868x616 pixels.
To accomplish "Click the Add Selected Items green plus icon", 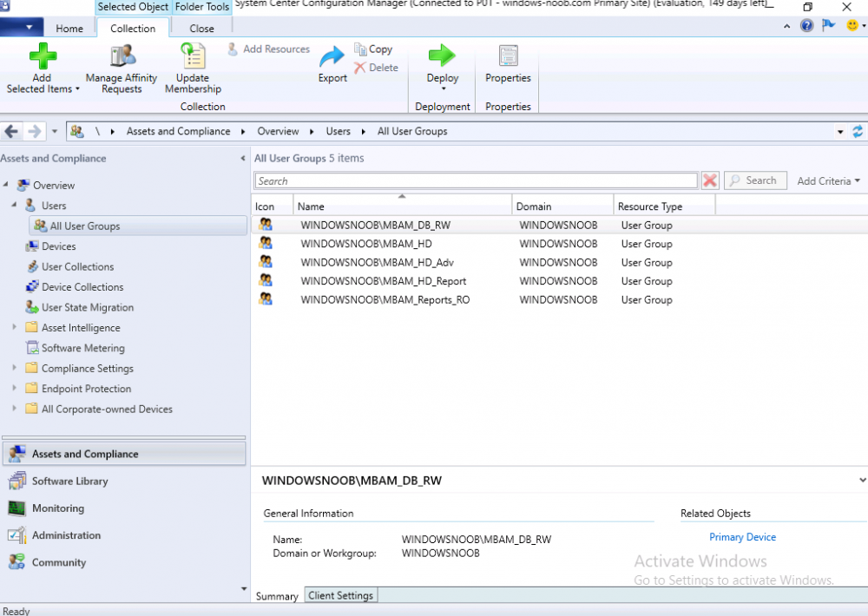I will [43, 56].
